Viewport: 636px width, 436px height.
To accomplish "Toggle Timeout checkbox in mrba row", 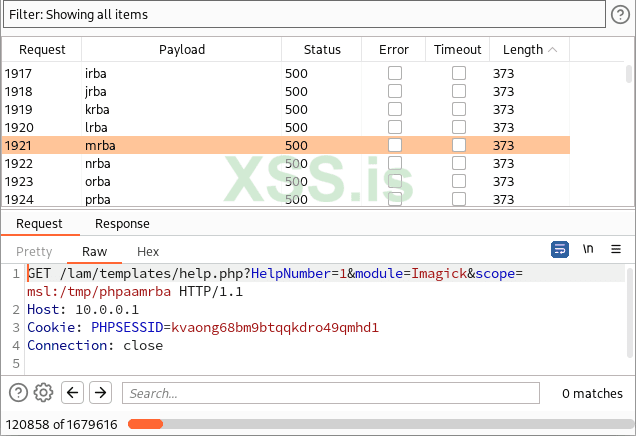I will click(459, 145).
